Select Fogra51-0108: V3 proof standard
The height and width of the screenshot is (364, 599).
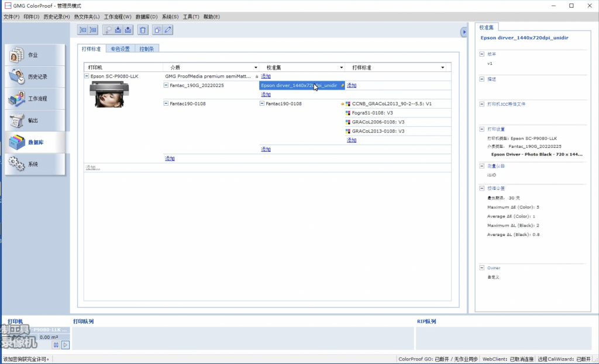pos(373,113)
